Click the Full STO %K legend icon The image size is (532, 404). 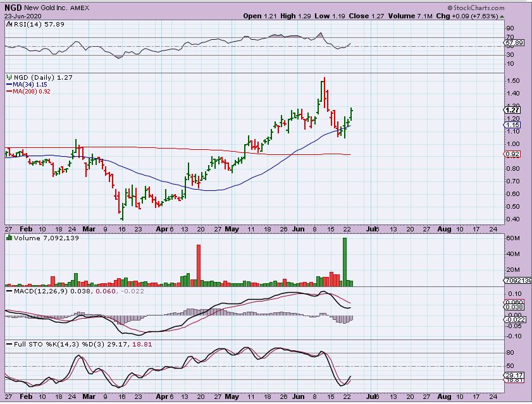point(9,343)
